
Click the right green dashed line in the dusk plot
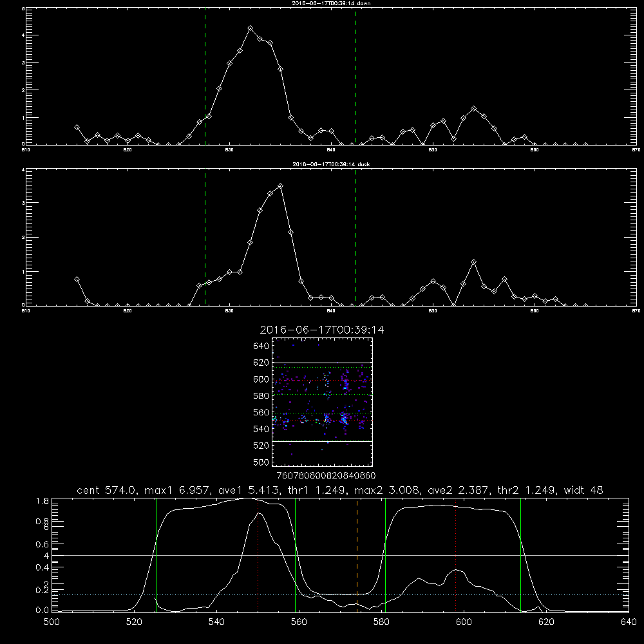(x=355, y=237)
